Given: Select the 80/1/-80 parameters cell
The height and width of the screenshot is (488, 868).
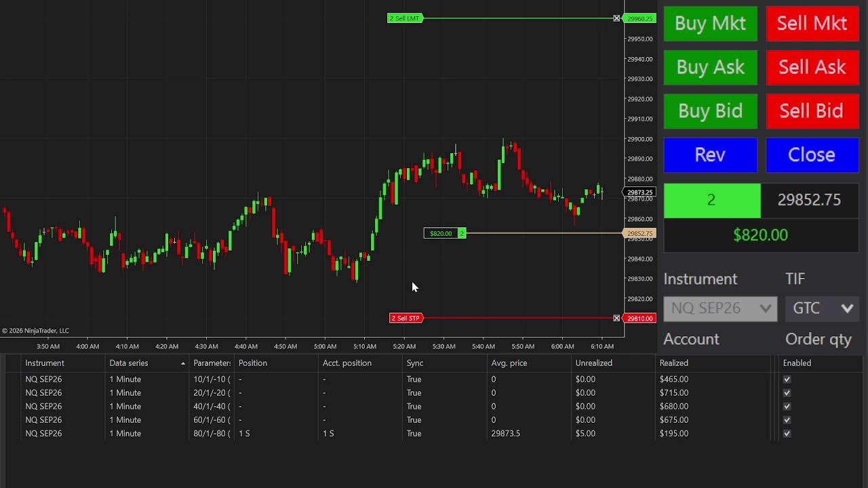Looking at the screenshot, I should [212, 434].
